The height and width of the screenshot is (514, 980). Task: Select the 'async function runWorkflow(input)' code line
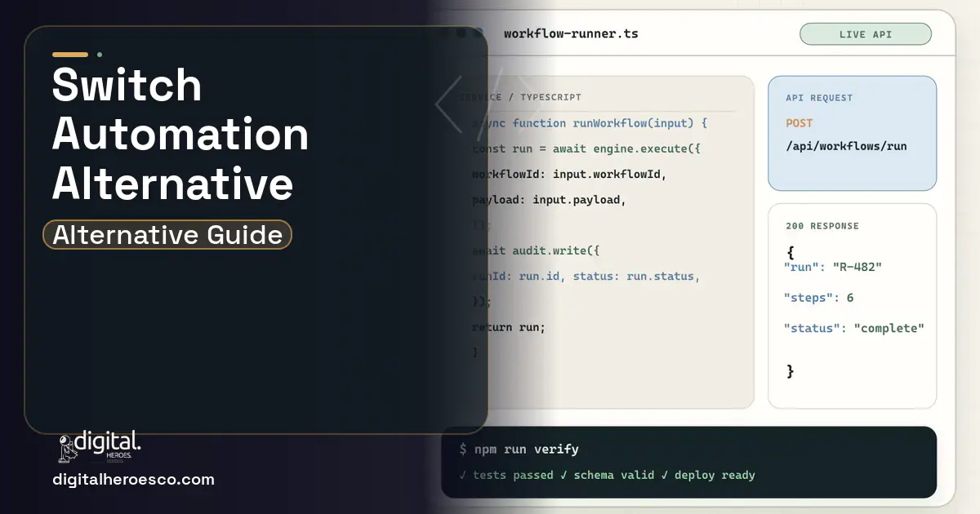point(590,123)
